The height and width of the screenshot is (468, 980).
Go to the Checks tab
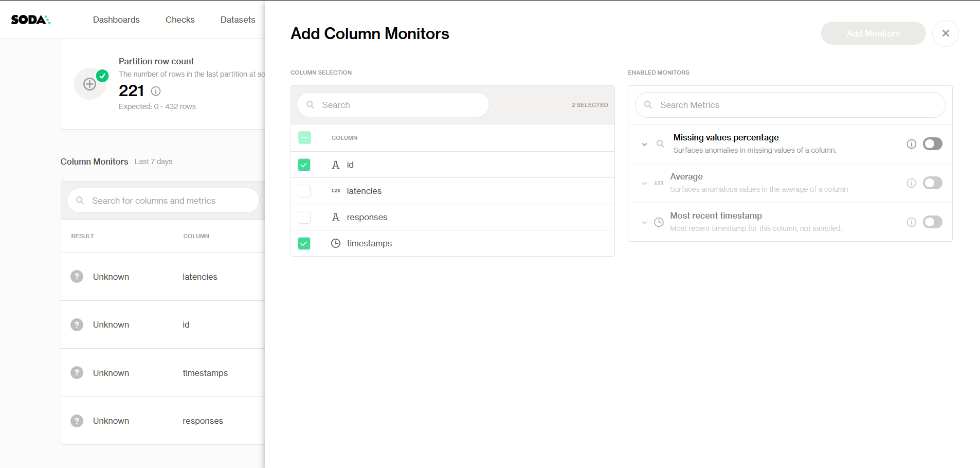180,20
